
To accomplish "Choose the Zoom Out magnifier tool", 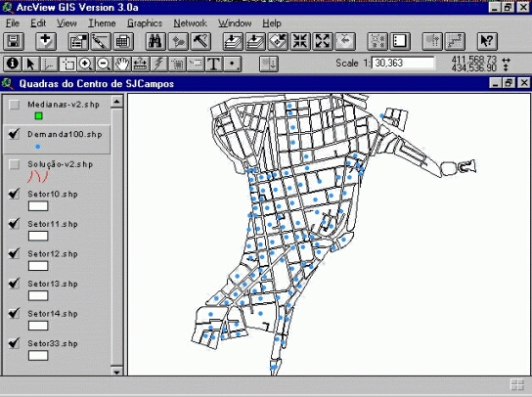I will [x=104, y=64].
